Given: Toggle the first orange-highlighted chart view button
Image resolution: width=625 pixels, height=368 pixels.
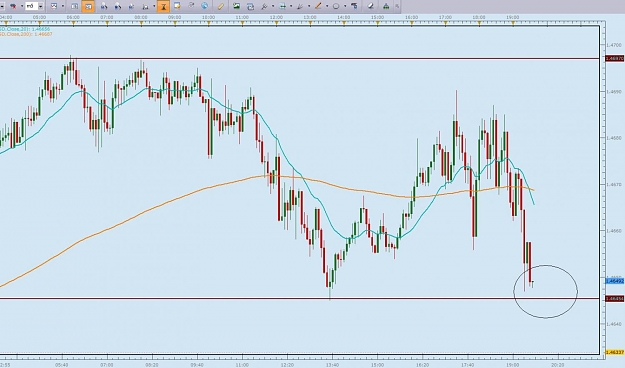Looking at the screenshot, I should (x=88, y=6).
